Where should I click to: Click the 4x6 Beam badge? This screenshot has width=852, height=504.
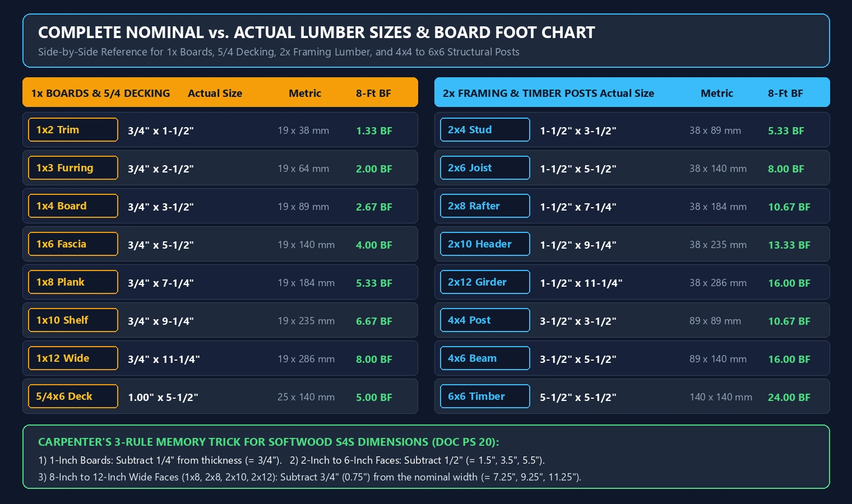pyautogui.click(x=485, y=358)
